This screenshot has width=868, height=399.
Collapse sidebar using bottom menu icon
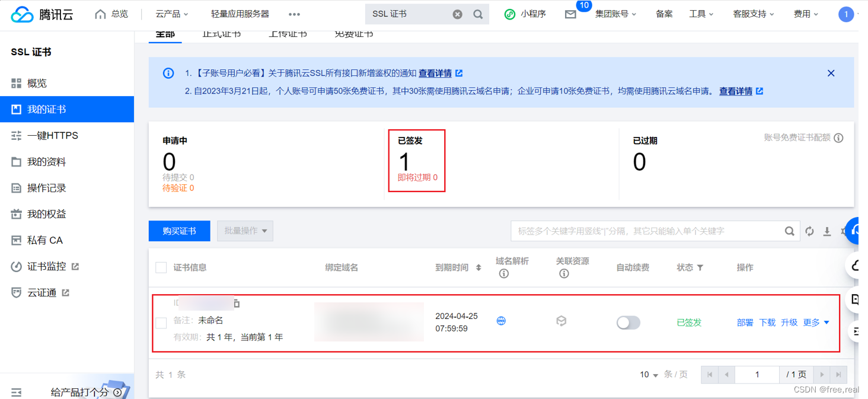point(17,392)
